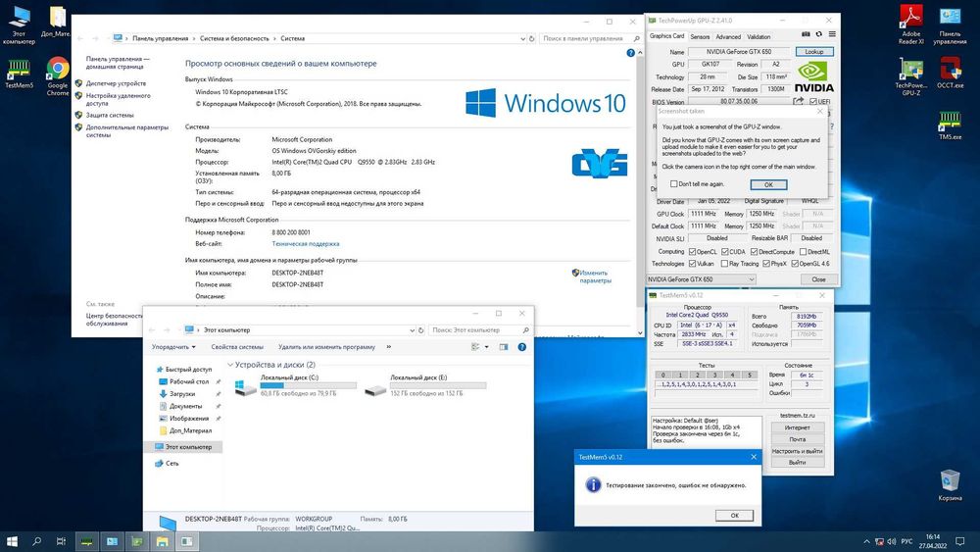Toggle the preview pane icon in Explorer
This screenshot has height=552, width=980.
(x=504, y=347)
